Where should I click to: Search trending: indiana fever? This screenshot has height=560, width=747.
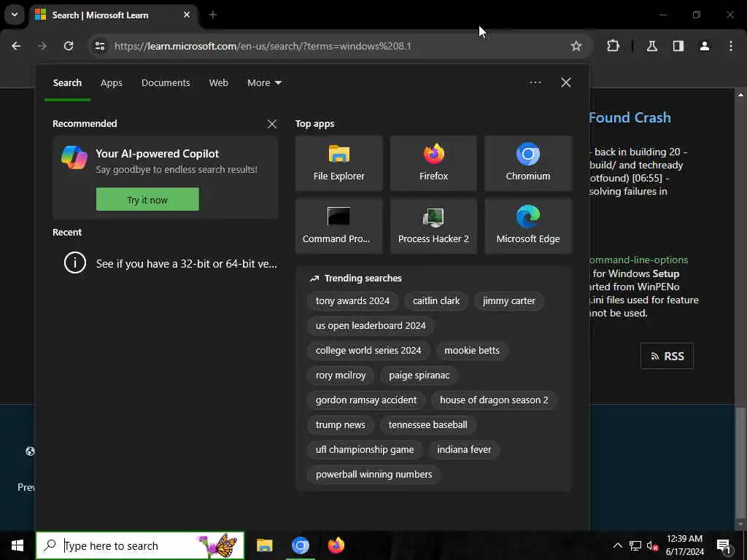pyautogui.click(x=464, y=449)
